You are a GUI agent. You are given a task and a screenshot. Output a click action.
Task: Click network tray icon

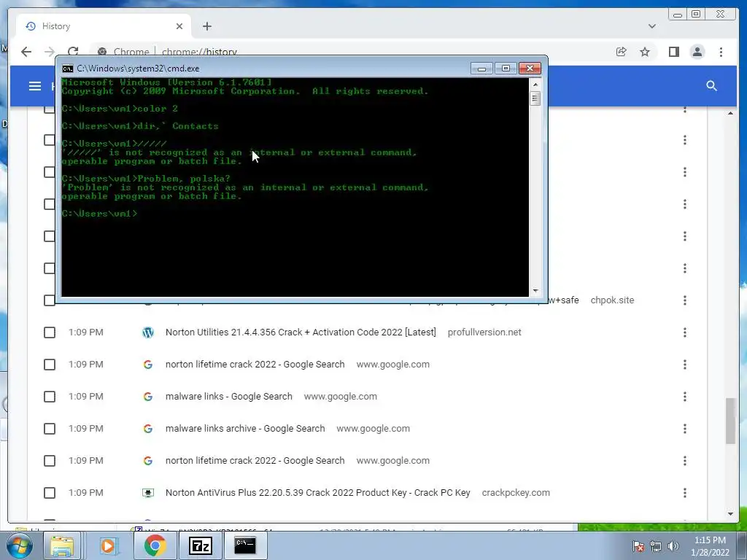click(x=656, y=546)
